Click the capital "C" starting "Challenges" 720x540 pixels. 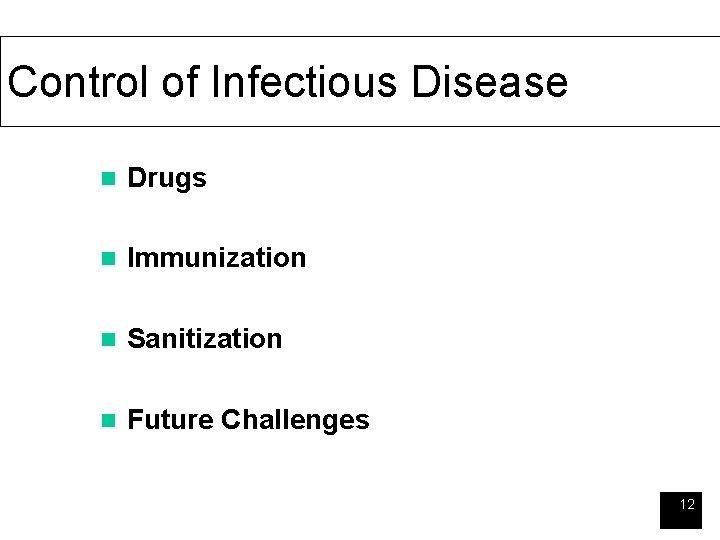pos(229,420)
